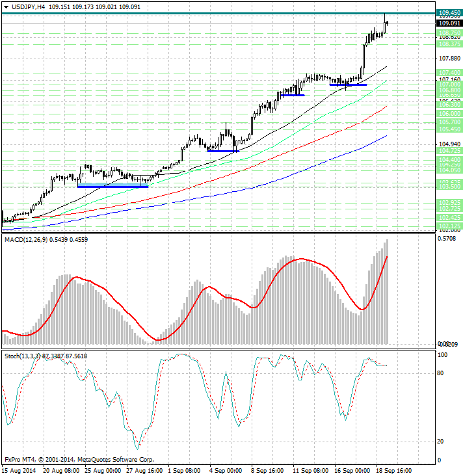Select the 18 Sep 16:00 time label
This screenshot has height=476, width=463.
(394, 471)
